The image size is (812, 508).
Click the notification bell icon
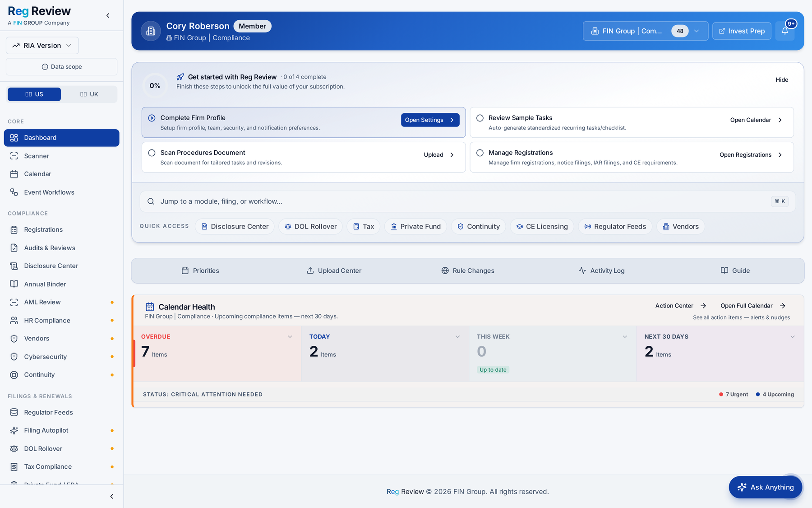coord(784,31)
